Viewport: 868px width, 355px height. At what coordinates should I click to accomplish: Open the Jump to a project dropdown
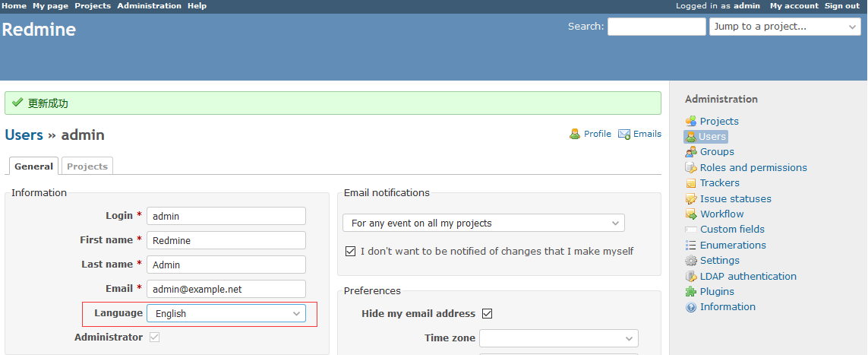784,27
